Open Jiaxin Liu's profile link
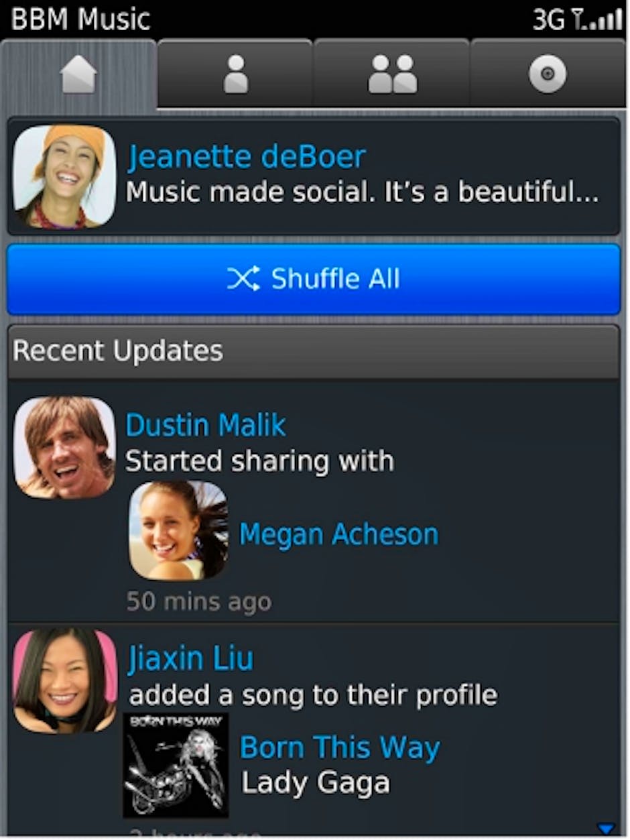This screenshot has height=840, width=630. point(191,658)
